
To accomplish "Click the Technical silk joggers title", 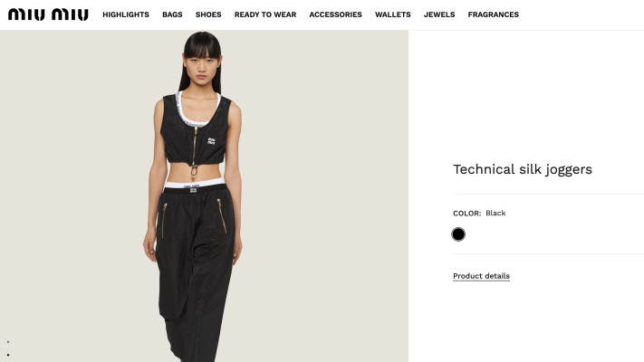I will click(x=523, y=169).
